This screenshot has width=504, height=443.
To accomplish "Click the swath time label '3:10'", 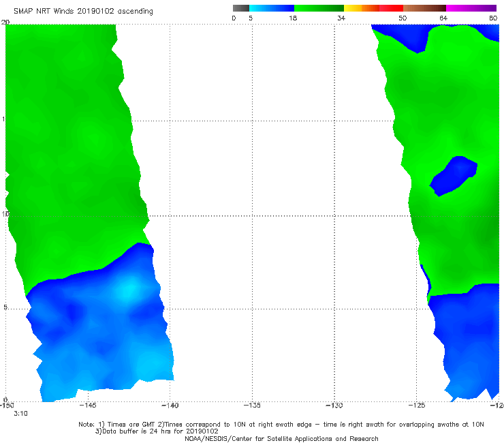I will pyautogui.click(x=20, y=414).
